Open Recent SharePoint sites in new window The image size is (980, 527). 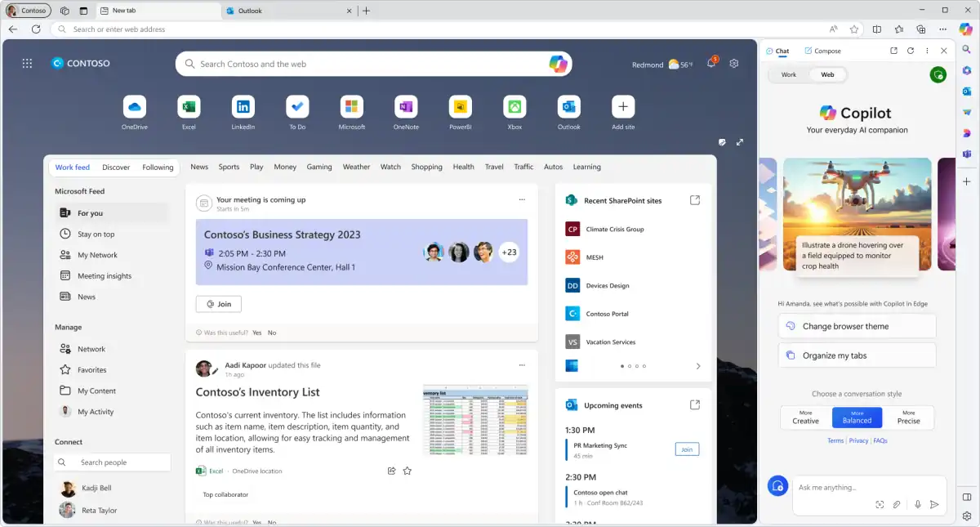point(695,200)
